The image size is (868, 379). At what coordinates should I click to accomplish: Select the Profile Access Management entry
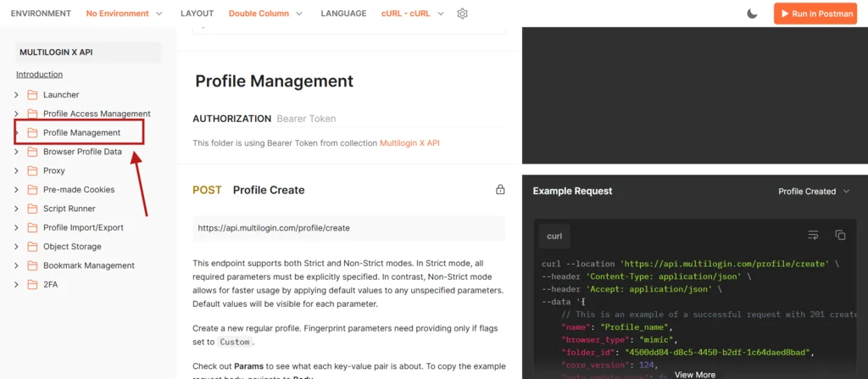click(x=97, y=114)
